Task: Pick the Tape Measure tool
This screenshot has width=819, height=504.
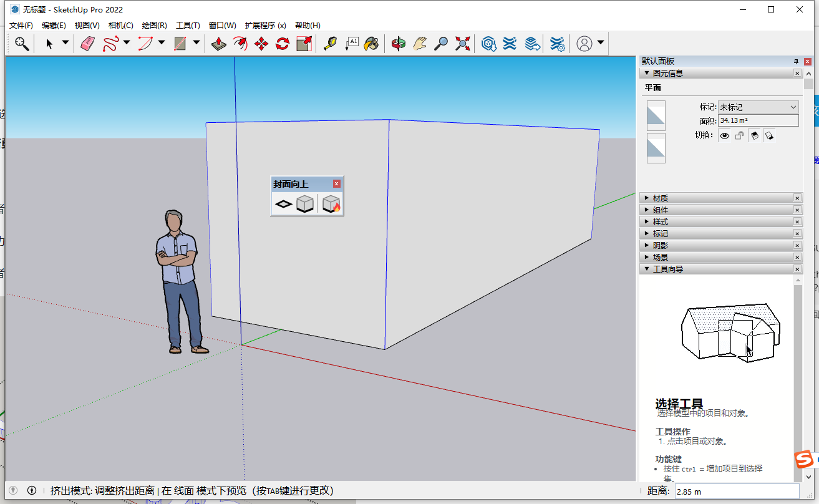Action: (330, 43)
